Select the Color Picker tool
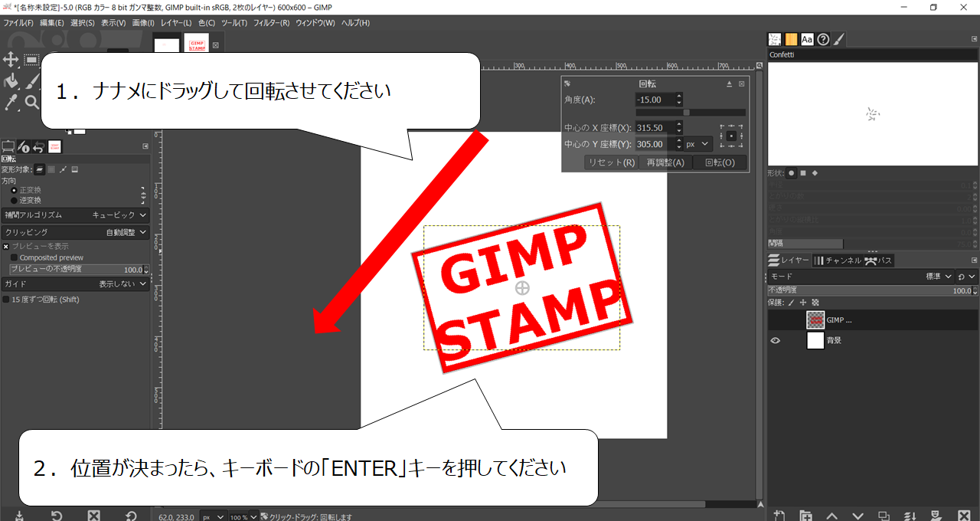Viewport: 980px width, 521px height. (x=11, y=101)
